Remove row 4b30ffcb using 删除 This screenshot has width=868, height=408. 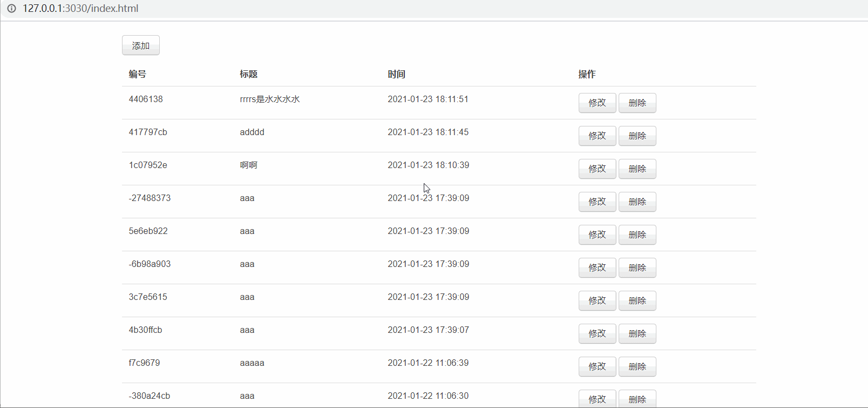tap(638, 333)
